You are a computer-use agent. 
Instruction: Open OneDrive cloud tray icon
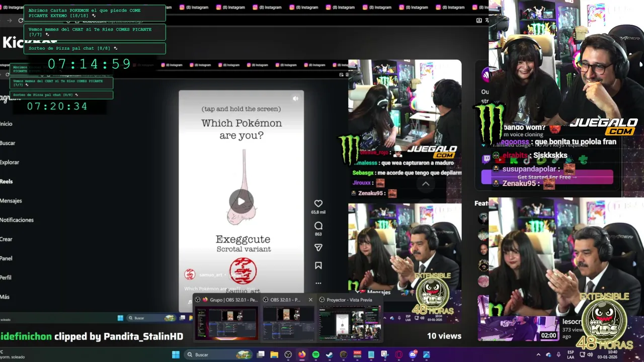548,354
